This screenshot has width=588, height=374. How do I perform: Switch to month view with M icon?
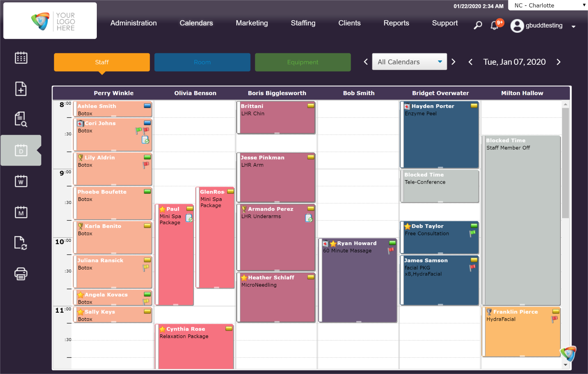(21, 212)
